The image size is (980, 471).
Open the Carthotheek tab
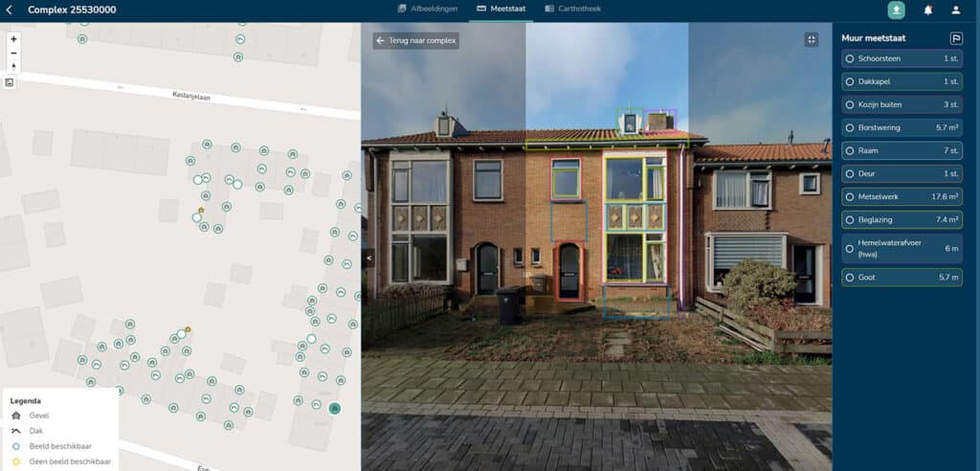pos(573,9)
